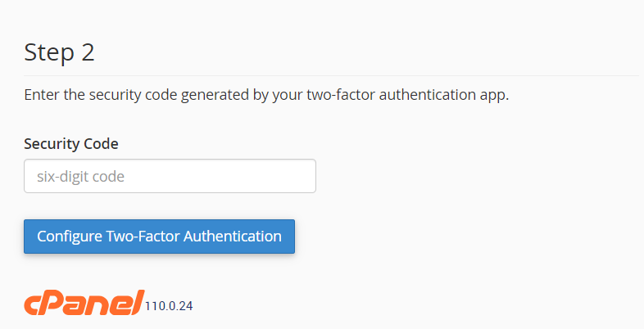Image resolution: width=644 pixels, height=329 pixels.
Task: Click inside the Security Code input field
Action: 170,176
